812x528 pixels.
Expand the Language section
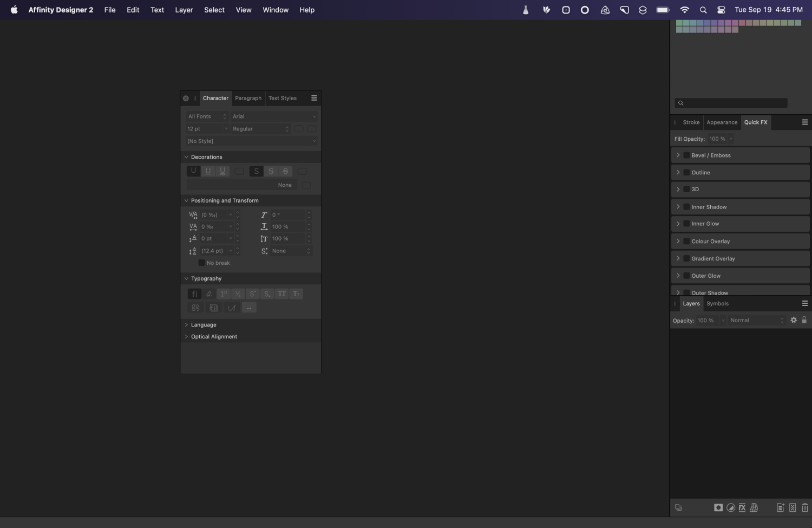click(x=186, y=324)
